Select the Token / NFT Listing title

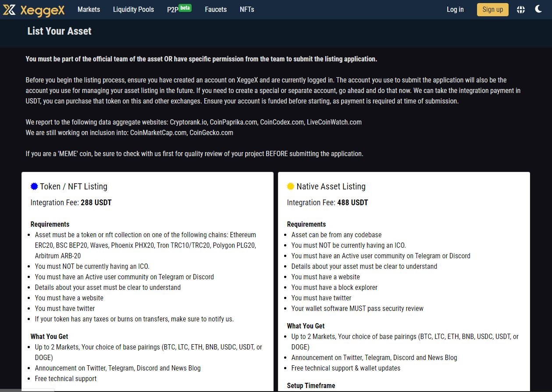click(x=74, y=186)
